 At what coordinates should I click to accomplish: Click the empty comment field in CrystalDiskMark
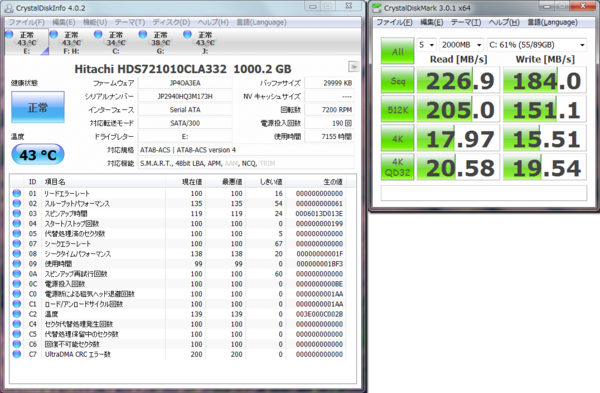[x=484, y=193]
